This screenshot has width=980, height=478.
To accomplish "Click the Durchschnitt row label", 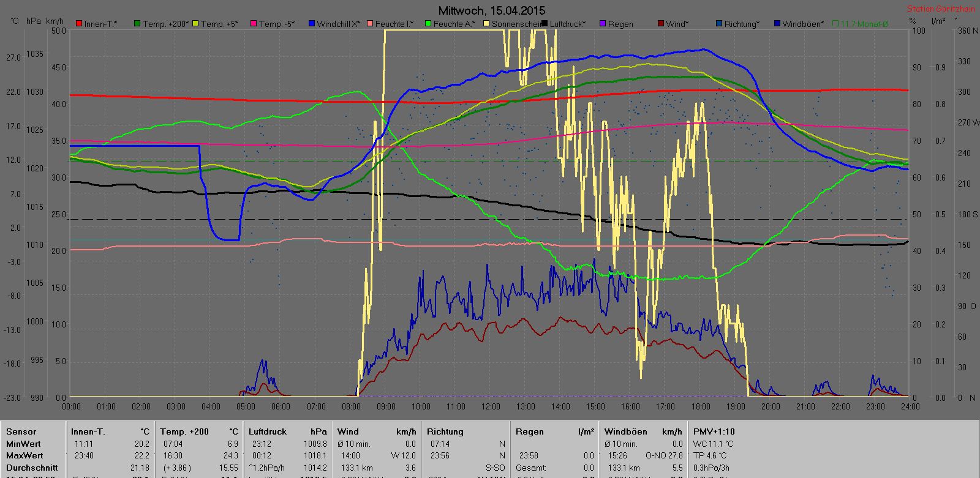I will (32, 468).
